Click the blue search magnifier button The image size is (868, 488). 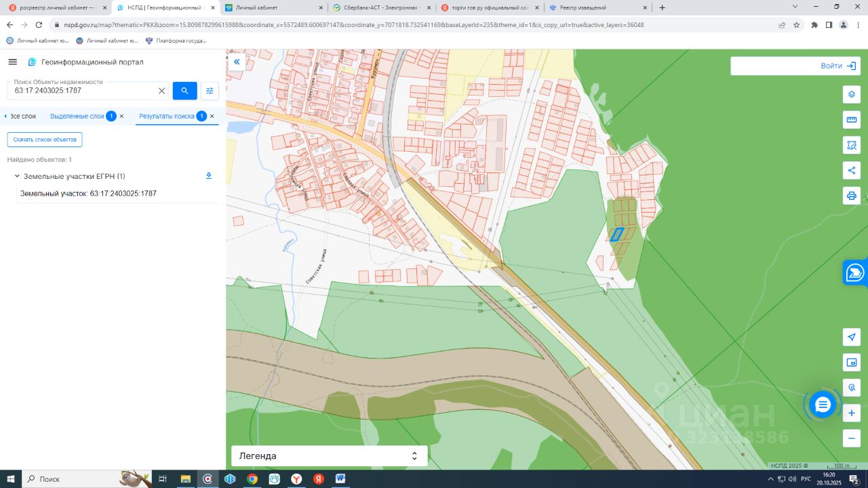tap(184, 91)
